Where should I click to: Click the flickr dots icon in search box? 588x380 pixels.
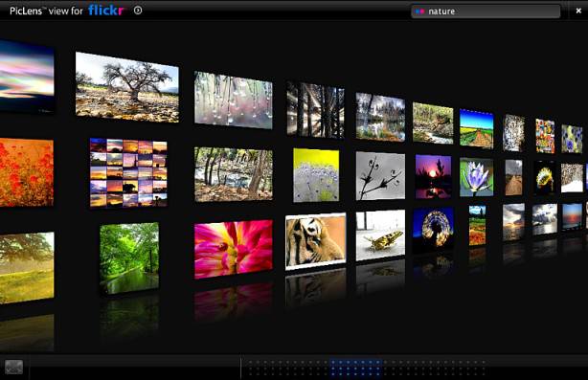coord(419,11)
